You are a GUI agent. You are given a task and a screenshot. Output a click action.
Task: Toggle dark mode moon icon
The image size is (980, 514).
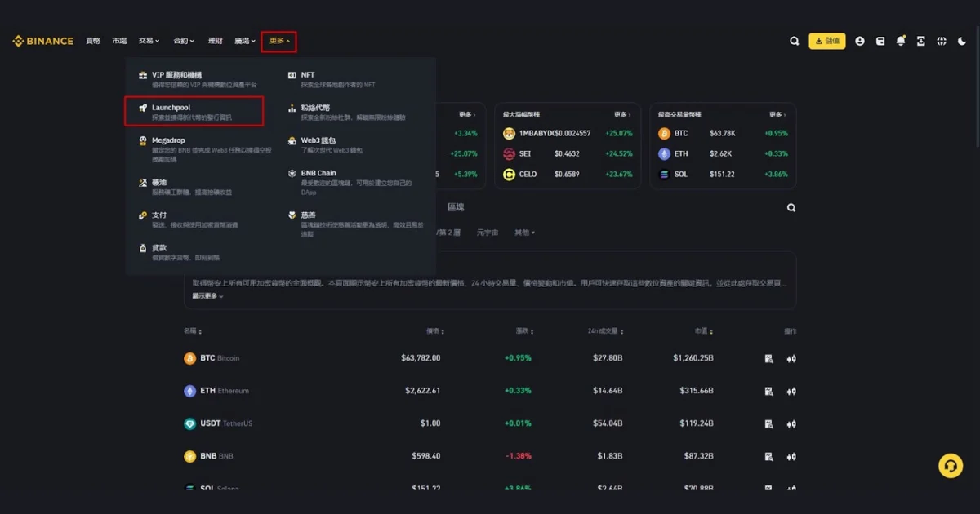click(x=962, y=41)
